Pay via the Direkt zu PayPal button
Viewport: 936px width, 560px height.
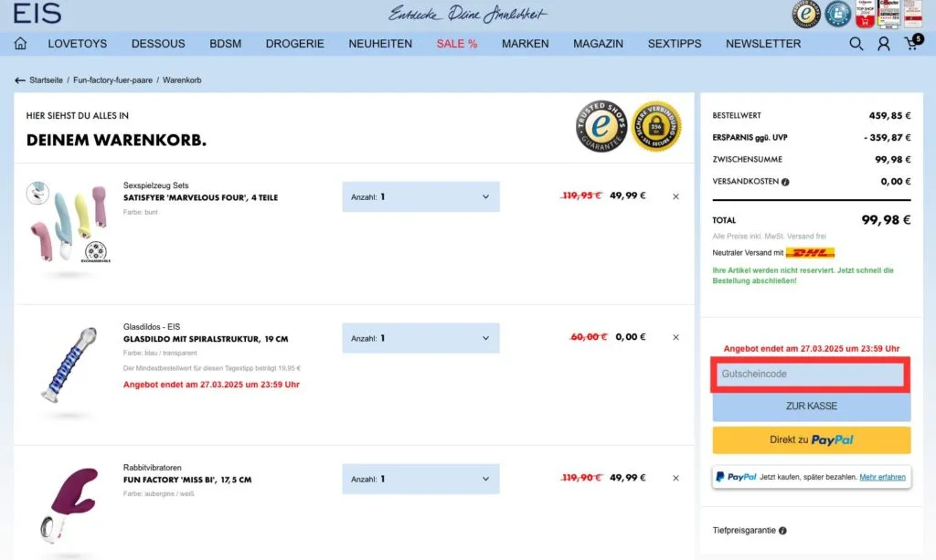[x=810, y=439]
